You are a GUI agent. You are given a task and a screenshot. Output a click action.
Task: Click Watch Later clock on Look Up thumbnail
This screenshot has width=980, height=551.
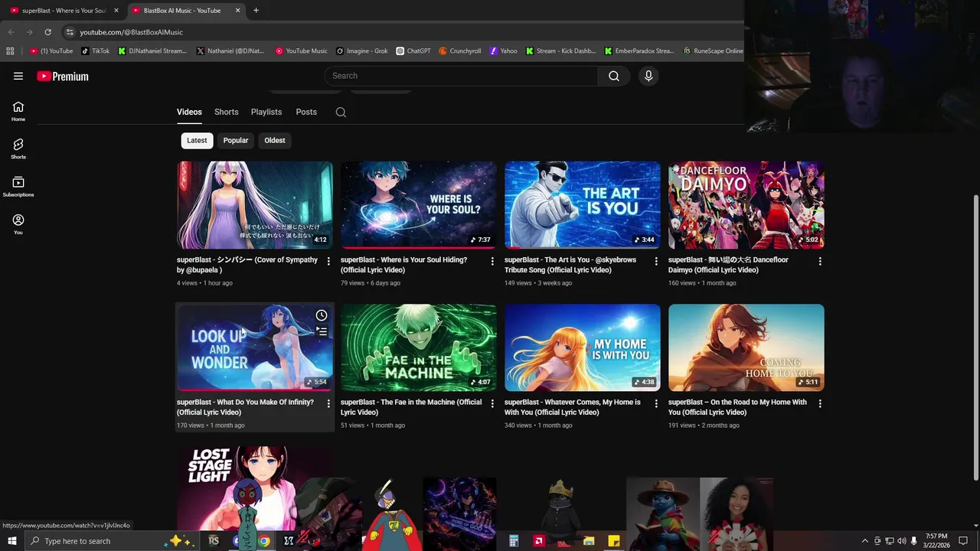pyautogui.click(x=322, y=315)
